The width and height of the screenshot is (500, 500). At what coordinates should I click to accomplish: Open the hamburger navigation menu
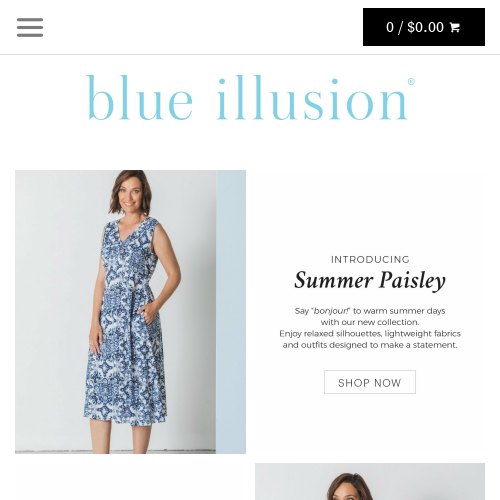point(30,27)
